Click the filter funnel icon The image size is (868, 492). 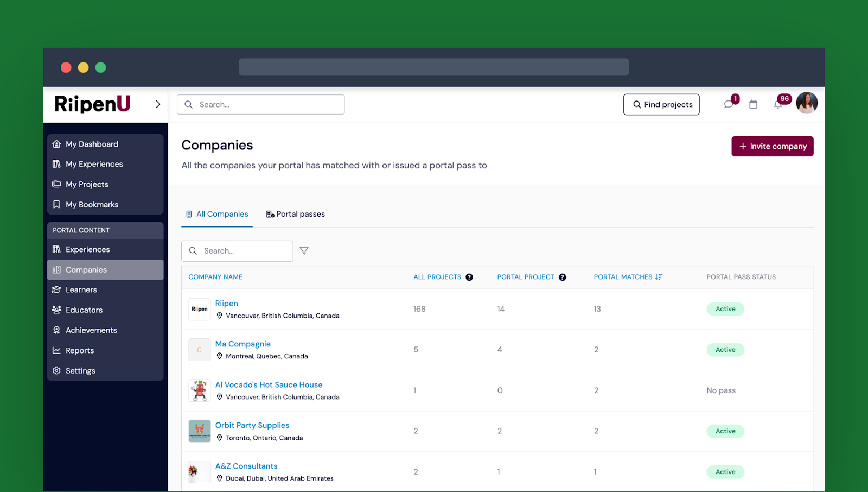304,250
